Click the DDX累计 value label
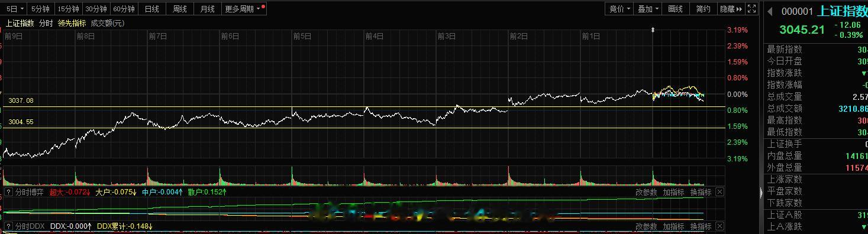868x234 pixels. [x=124, y=226]
